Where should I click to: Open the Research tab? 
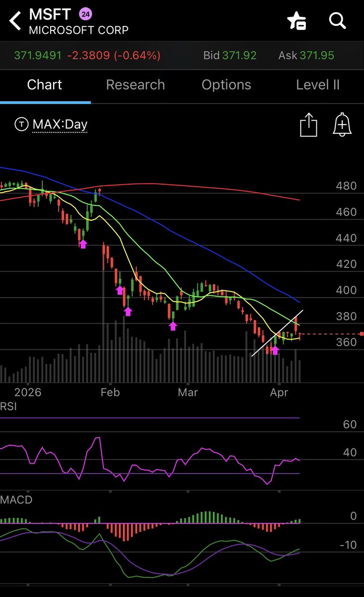[135, 85]
